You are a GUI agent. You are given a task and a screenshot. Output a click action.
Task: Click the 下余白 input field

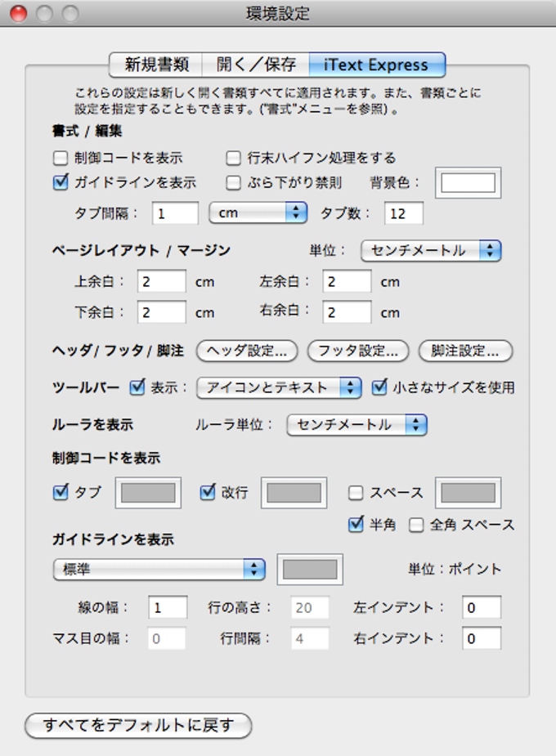(162, 312)
